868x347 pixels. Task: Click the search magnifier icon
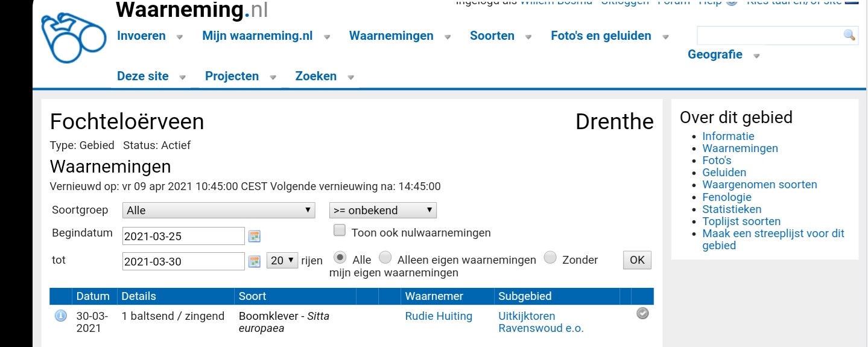pyautogui.click(x=849, y=35)
